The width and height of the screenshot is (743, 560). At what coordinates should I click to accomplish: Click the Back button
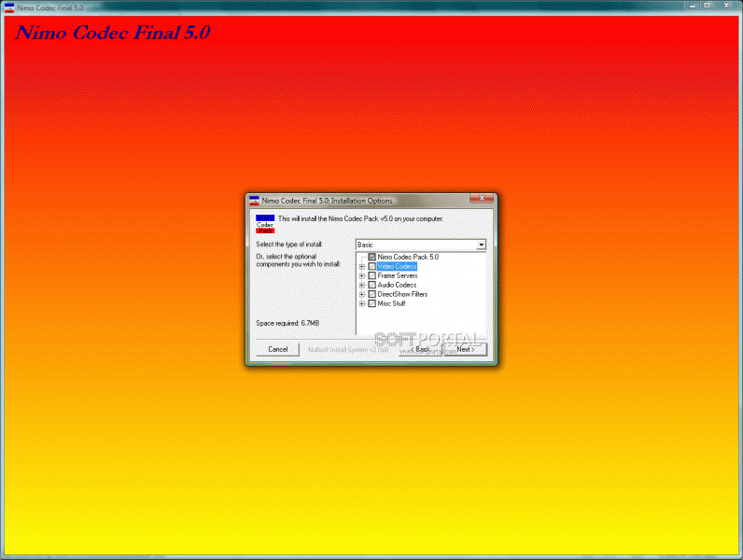click(420, 349)
